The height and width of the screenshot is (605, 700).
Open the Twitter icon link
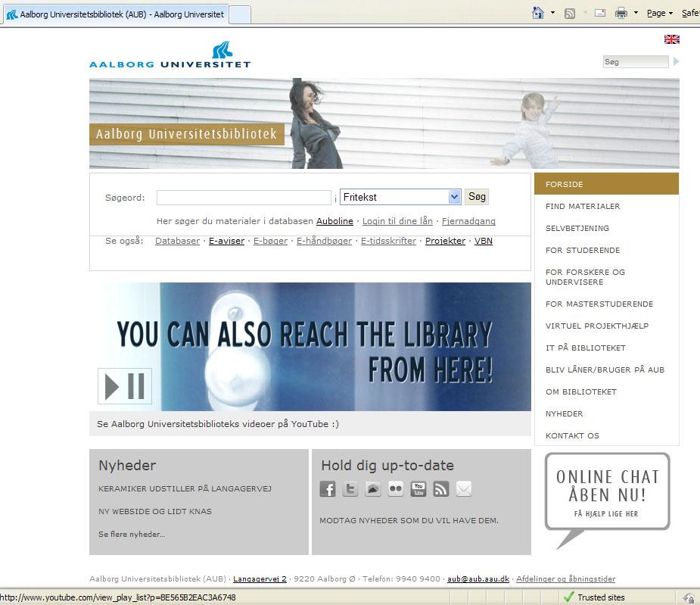350,489
